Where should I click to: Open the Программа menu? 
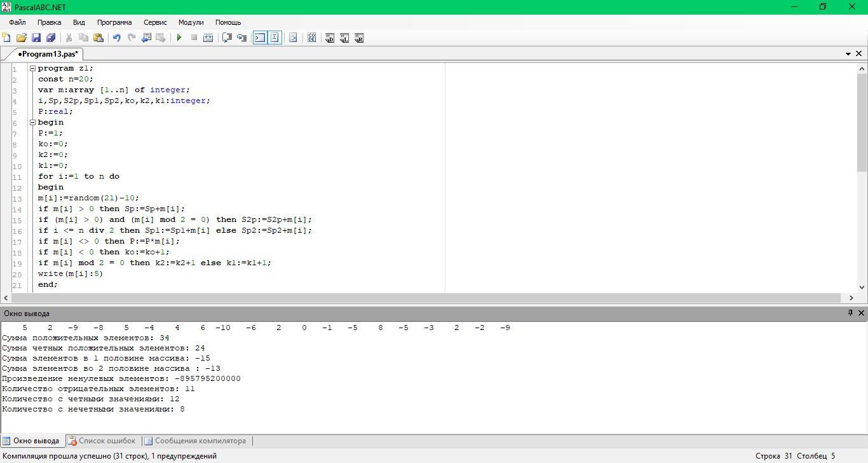coord(114,22)
